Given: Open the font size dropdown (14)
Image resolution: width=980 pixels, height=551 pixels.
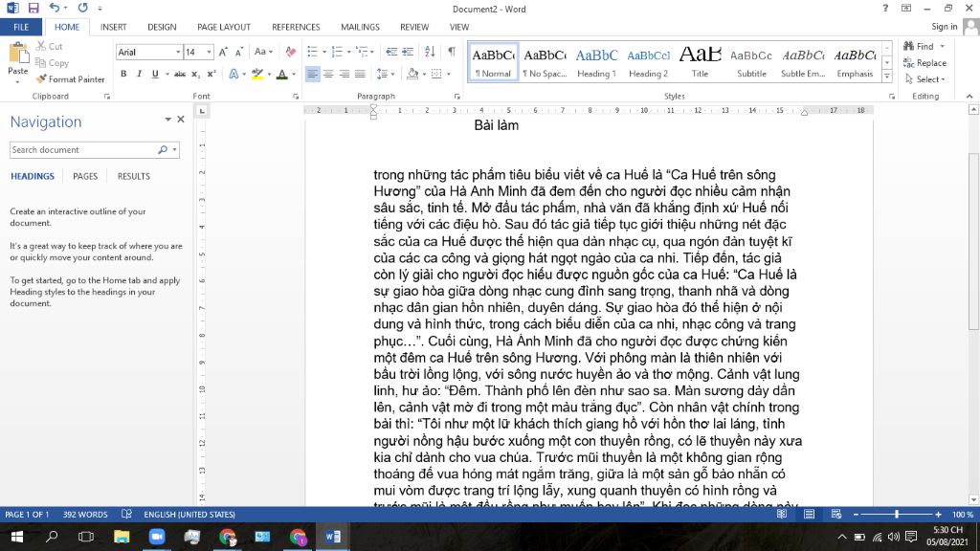Looking at the screenshot, I should [209, 53].
